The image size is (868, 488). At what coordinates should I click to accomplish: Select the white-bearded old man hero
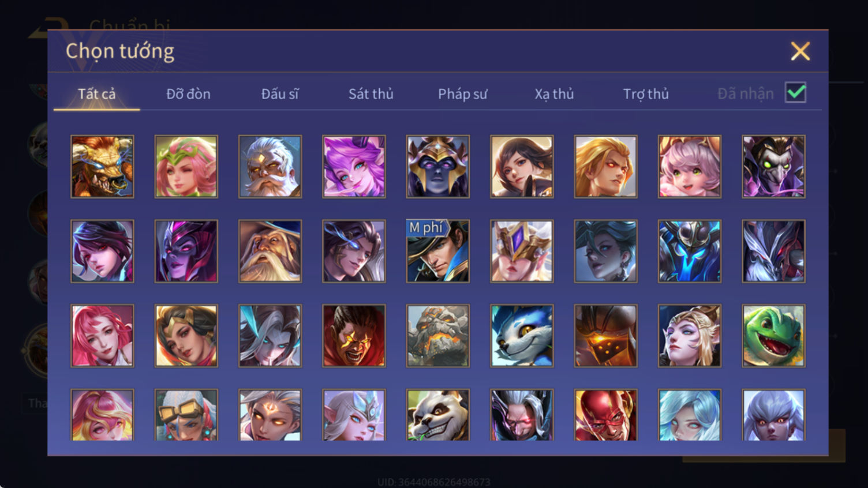[x=270, y=167]
